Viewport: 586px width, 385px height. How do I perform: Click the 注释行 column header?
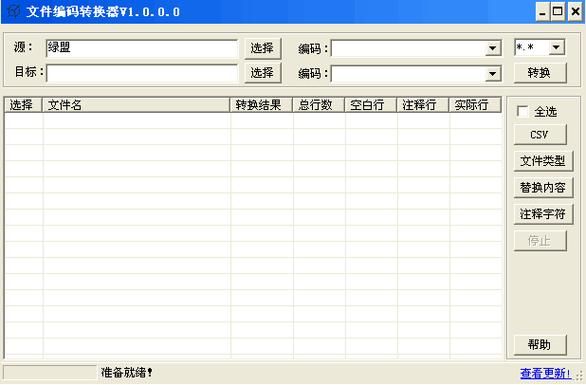click(x=423, y=105)
